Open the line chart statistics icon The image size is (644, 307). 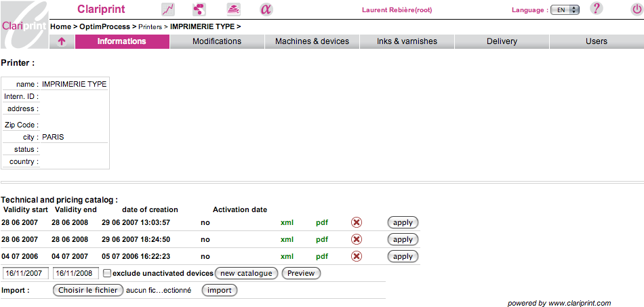168,9
